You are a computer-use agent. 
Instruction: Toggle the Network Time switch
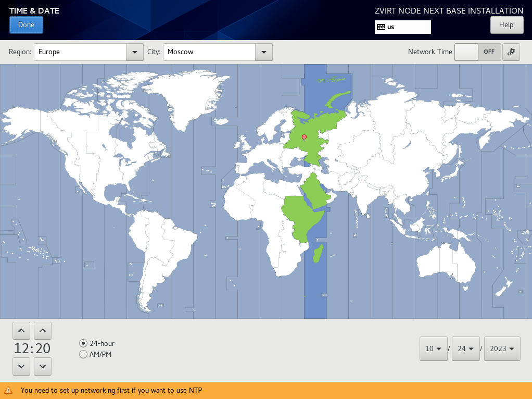tap(478, 52)
